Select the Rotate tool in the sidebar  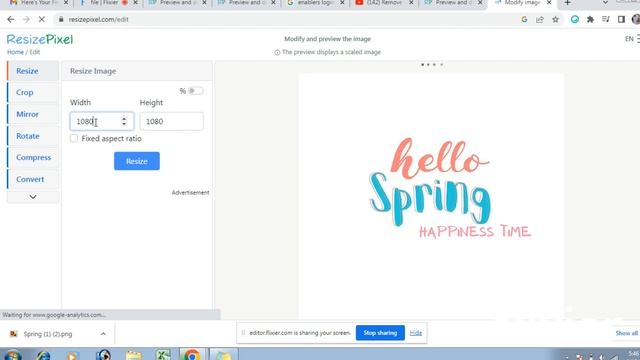(33, 136)
